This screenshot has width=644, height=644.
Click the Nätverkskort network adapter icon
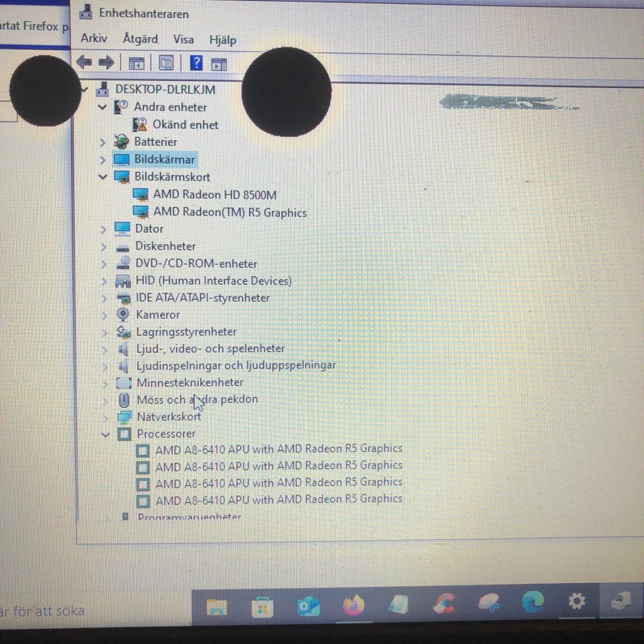pos(124,416)
